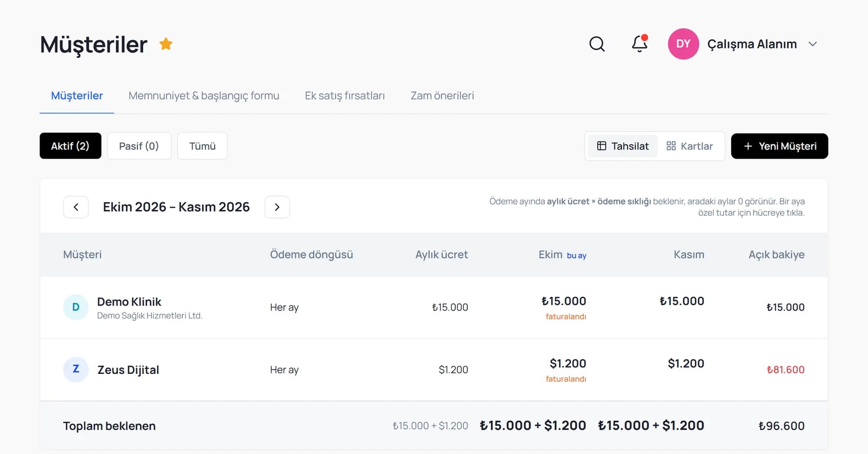Click the Demo Sağlık Hizmetleri Ltd. subtitle

(150, 316)
